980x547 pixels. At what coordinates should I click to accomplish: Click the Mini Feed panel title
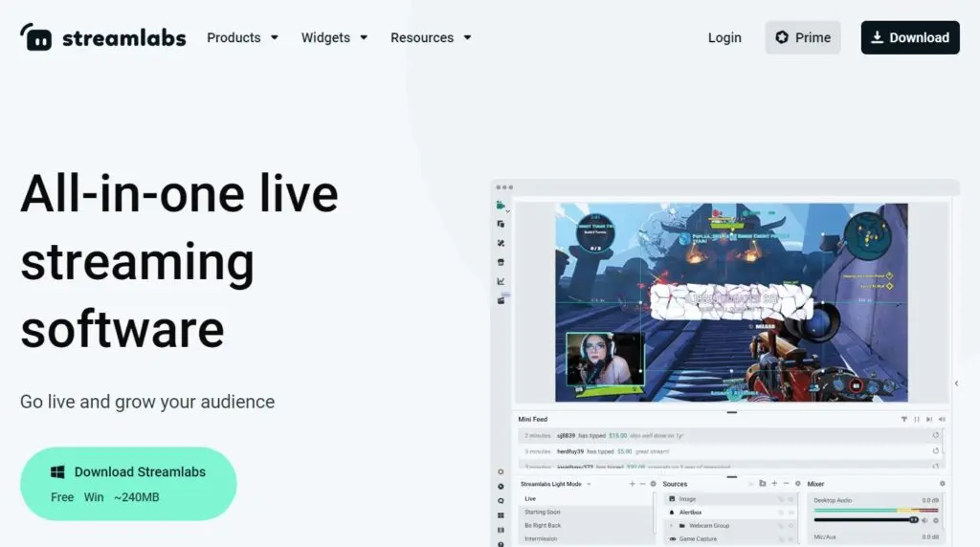click(532, 420)
